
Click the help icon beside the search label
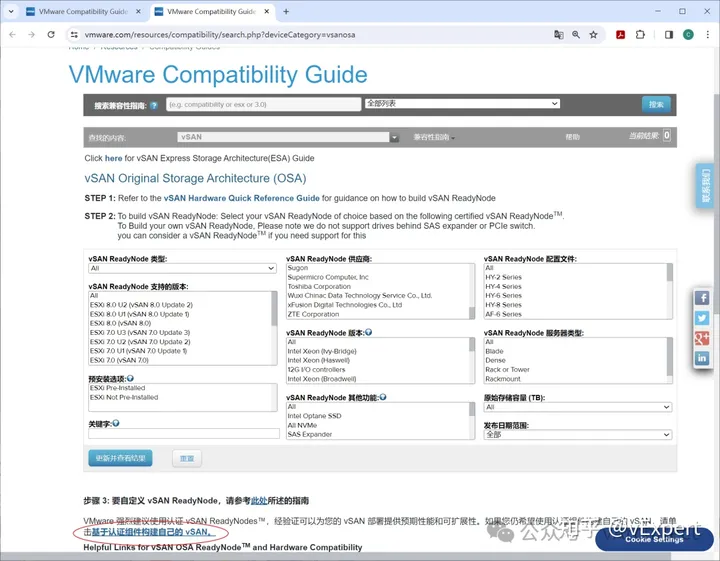point(154,106)
